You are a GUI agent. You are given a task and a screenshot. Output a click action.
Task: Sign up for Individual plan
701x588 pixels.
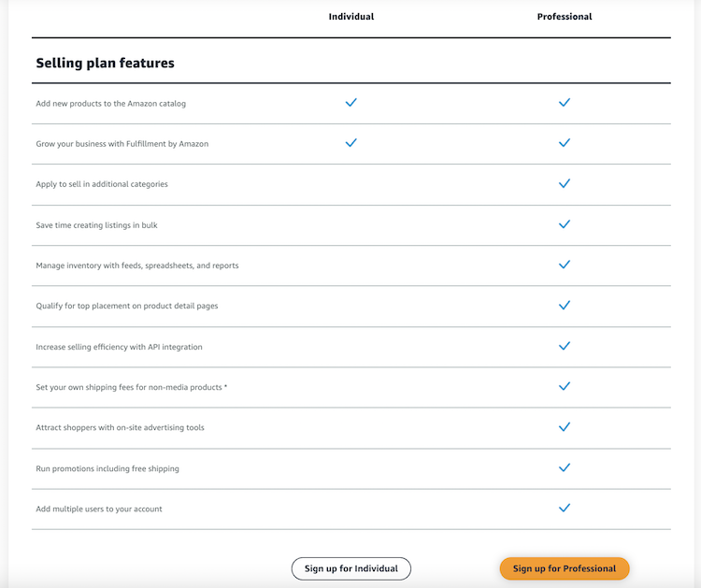(x=350, y=568)
